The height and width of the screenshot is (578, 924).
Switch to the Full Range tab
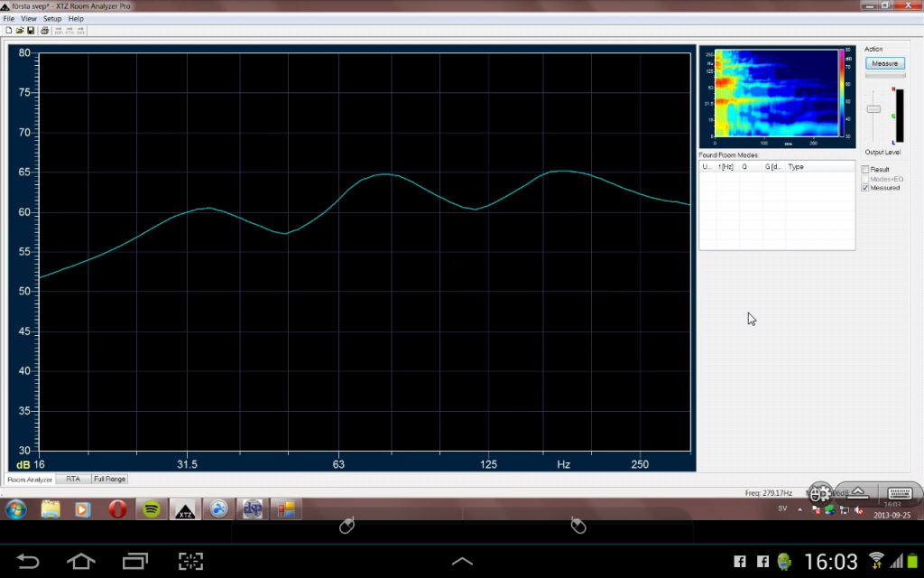click(x=109, y=479)
